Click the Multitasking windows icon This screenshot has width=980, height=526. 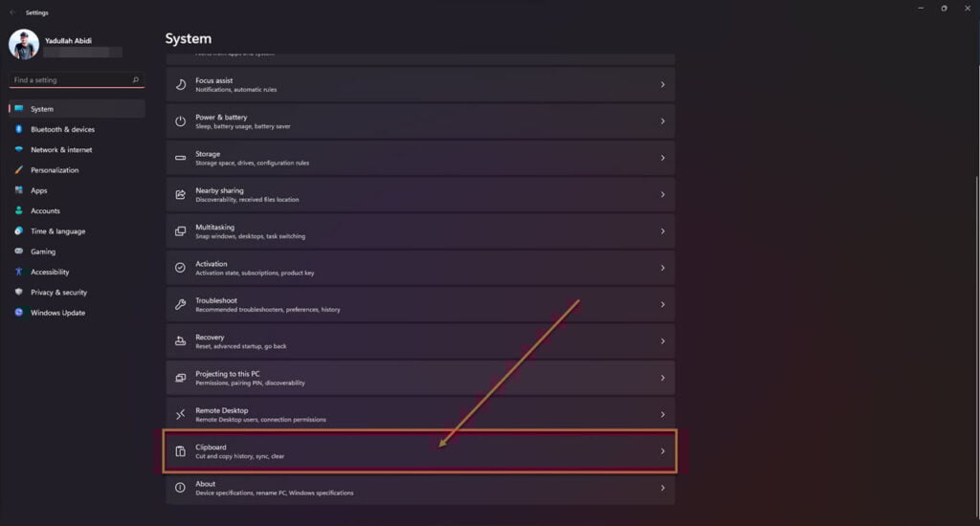[x=181, y=231]
